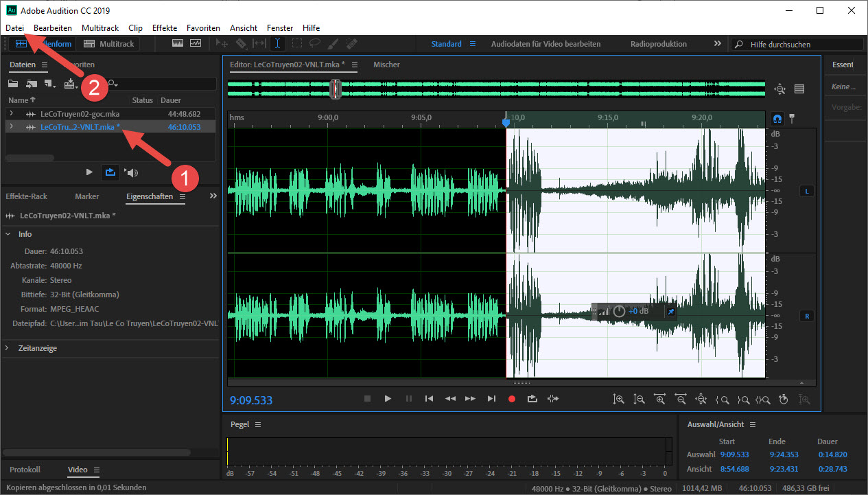The image size is (868, 495).
Task: Toggle loop playback in transport
Action: [532, 398]
